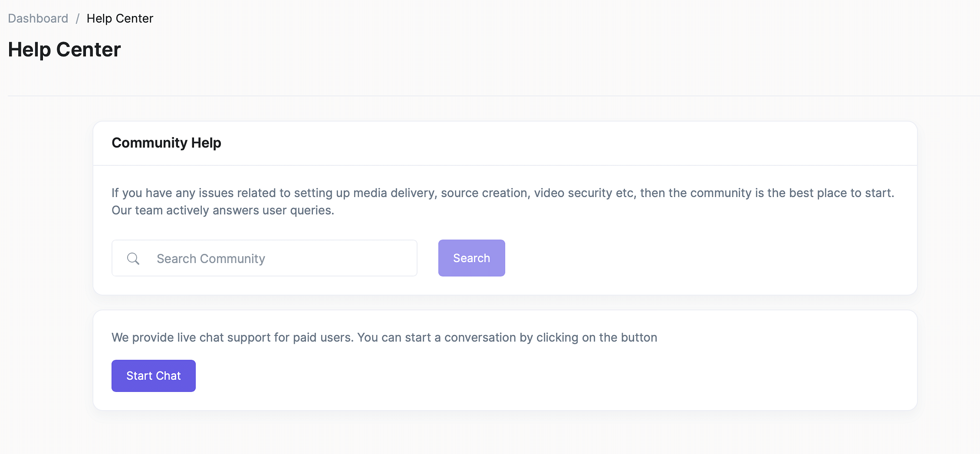Click the 'If you have any issues' description text
Image resolution: width=980 pixels, height=454 pixels.
(503, 201)
